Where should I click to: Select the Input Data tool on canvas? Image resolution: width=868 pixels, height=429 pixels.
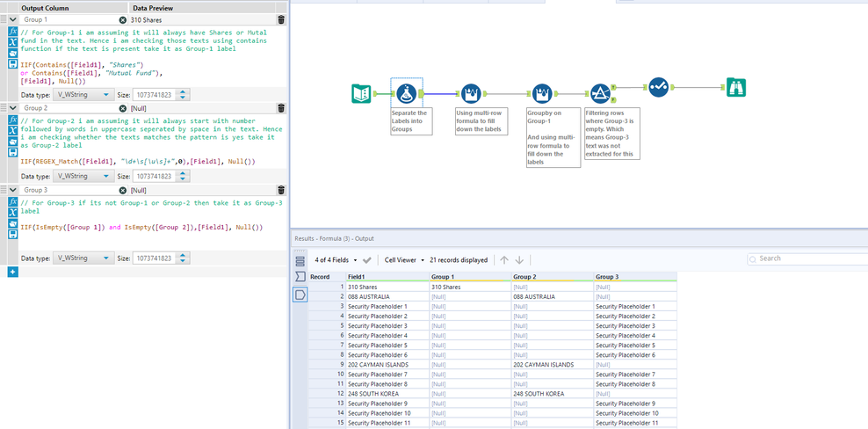coord(361,93)
